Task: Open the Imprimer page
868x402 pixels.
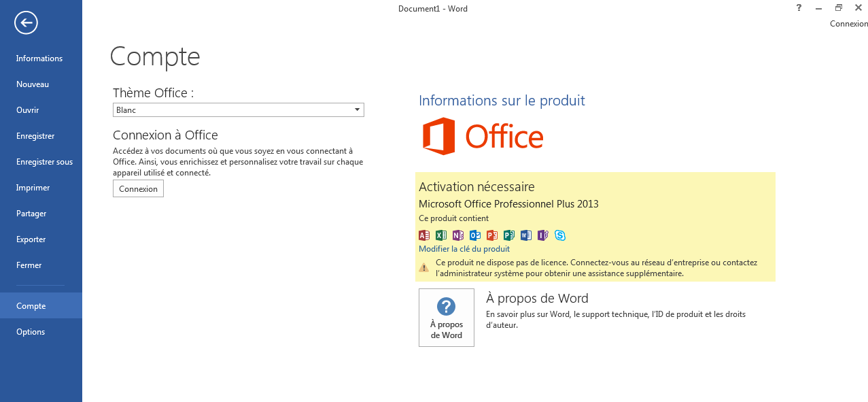Action: pyautogui.click(x=41, y=188)
